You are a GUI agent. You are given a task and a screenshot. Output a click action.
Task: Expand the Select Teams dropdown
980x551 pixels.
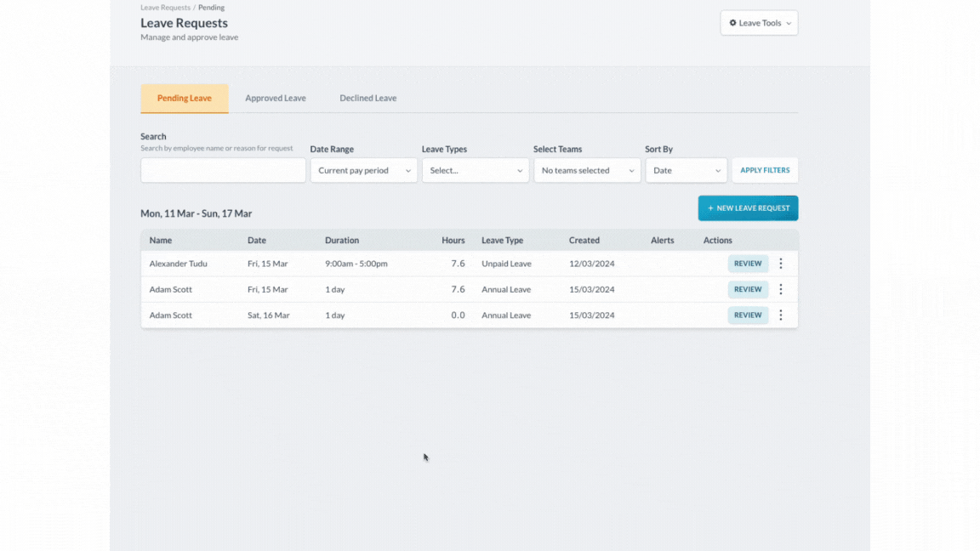[x=587, y=170]
